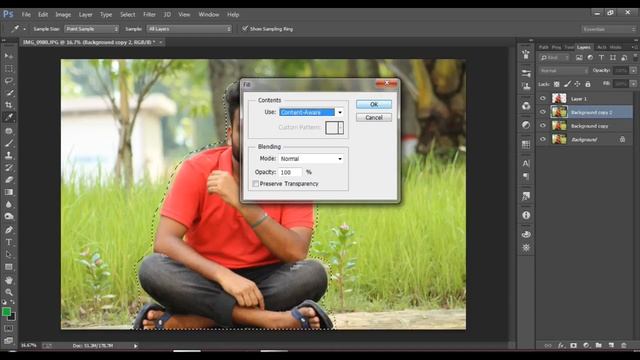Select the Rectangular Marquee tool
The image size is (640, 360).
[x=9, y=68]
